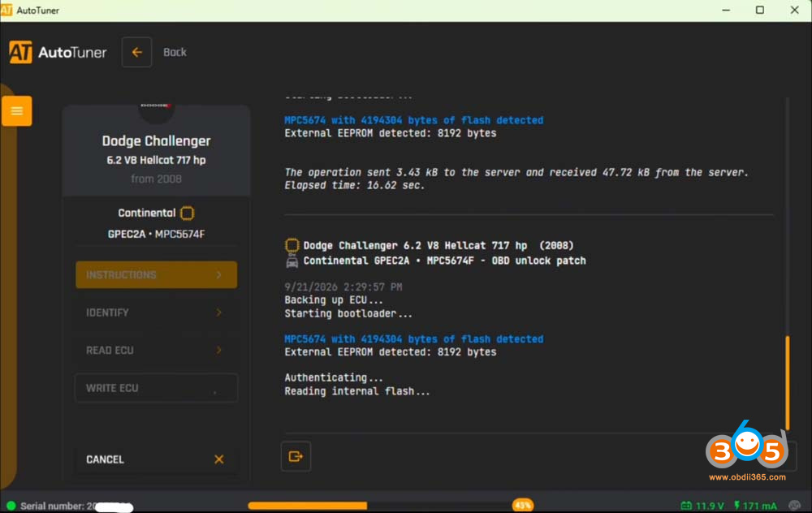This screenshot has height=513, width=812.
Task: Click the battery voltage icon
Action: point(686,506)
